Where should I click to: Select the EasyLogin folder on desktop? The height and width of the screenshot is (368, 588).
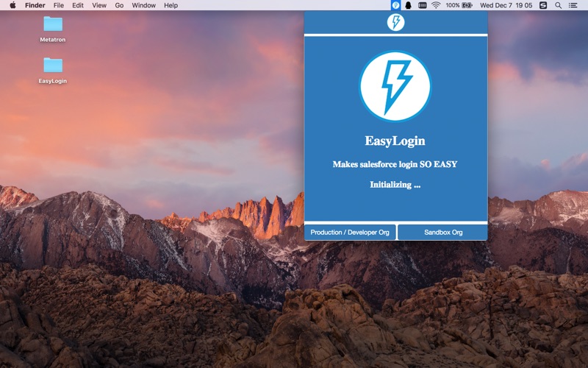[52, 70]
